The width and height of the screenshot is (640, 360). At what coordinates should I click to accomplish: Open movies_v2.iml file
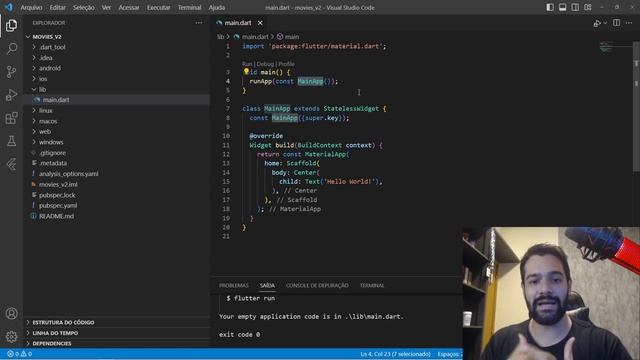pyautogui.click(x=116, y=184)
